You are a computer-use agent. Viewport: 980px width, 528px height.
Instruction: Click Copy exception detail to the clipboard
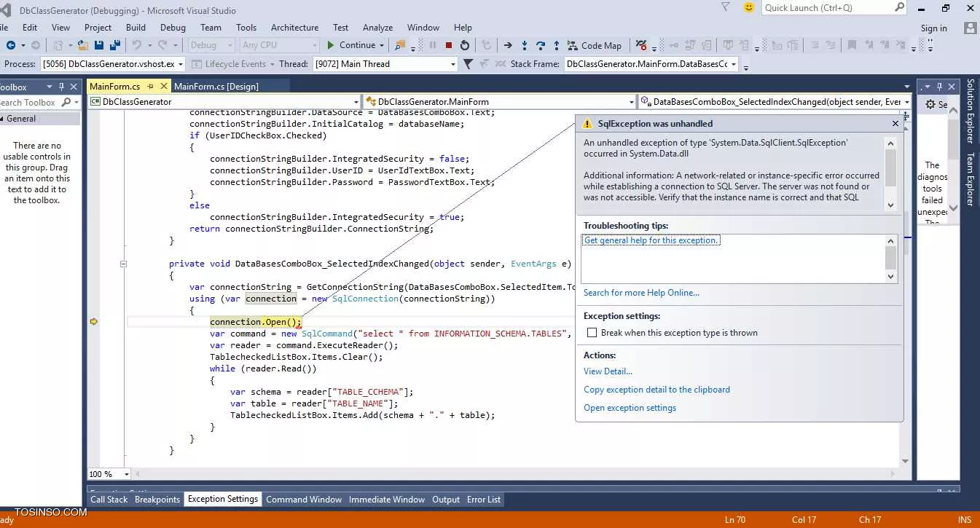coord(656,390)
